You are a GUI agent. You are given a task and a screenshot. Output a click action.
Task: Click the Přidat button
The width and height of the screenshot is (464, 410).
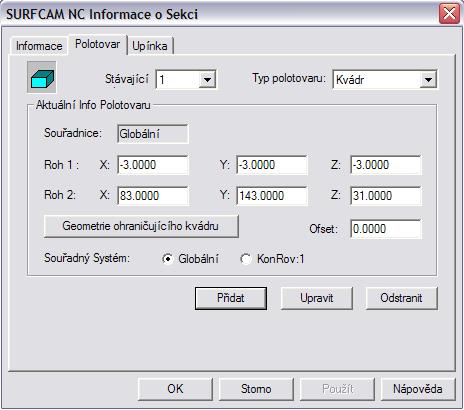click(231, 298)
